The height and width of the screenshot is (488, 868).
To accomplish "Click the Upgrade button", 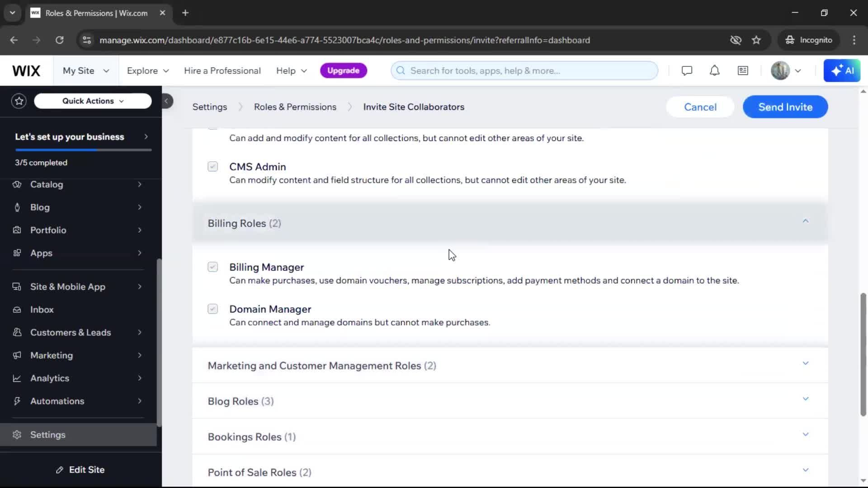I will (343, 71).
